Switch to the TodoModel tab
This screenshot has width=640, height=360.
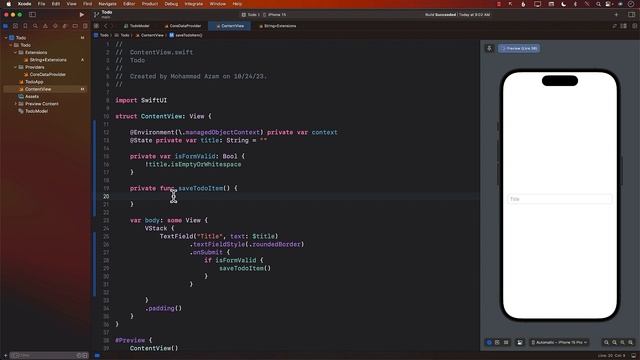point(137,26)
